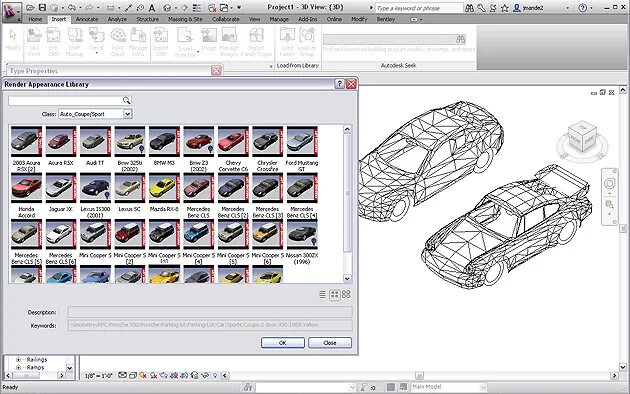Click the Close Hidden Windows icon
The width and height of the screenshot is (630, 394).
(212, 8)
